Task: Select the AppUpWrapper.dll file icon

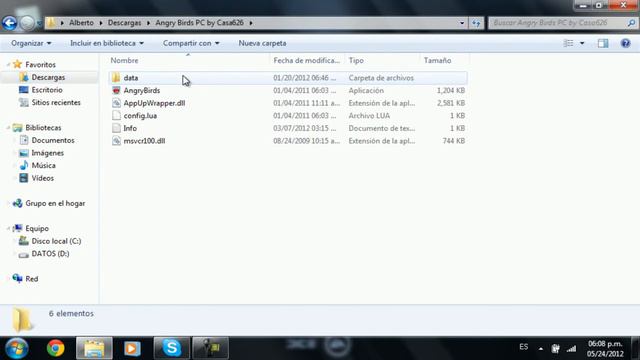Action: (x=116, y=103)
